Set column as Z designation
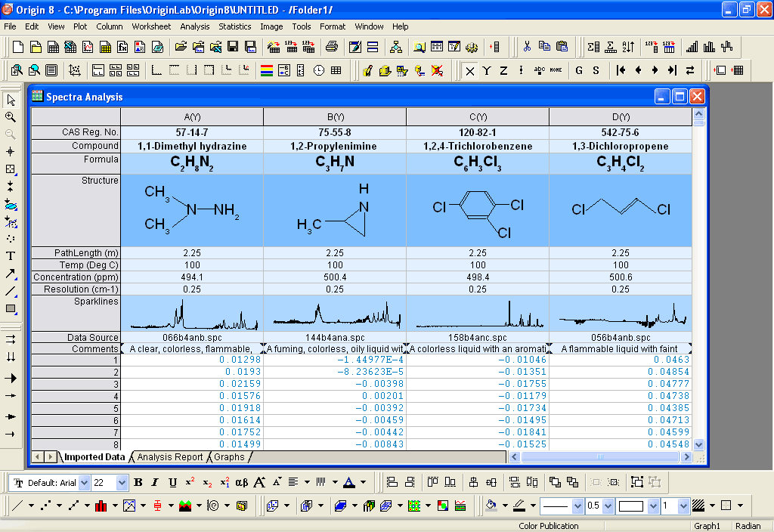This screenshot has width=774, height=532. tap(503, 70)
